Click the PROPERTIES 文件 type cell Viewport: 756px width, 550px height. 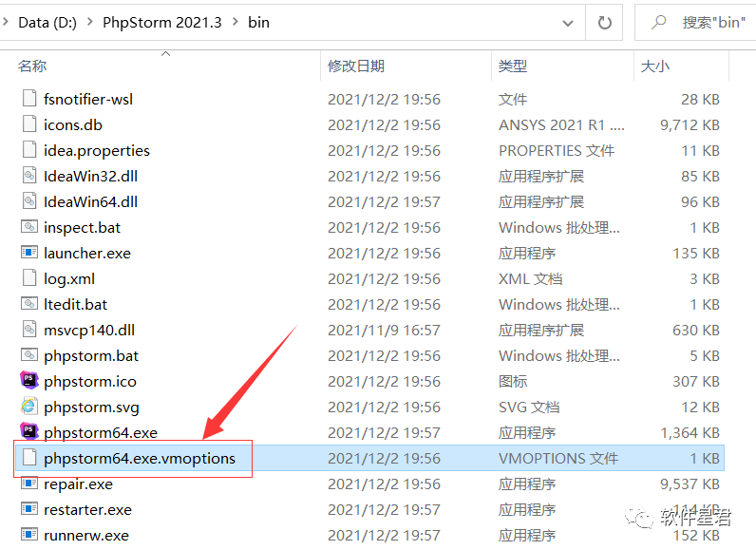point(557,151)
